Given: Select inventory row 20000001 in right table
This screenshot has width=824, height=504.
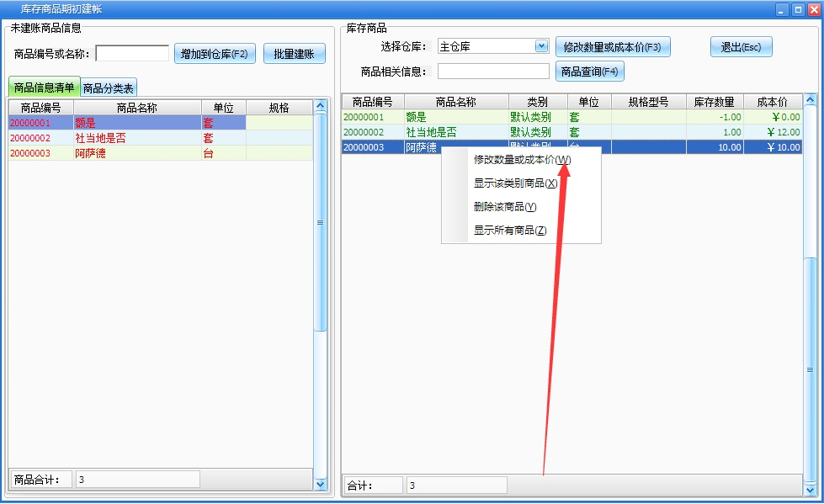Looking at the screenshot, I should (571, 117).
